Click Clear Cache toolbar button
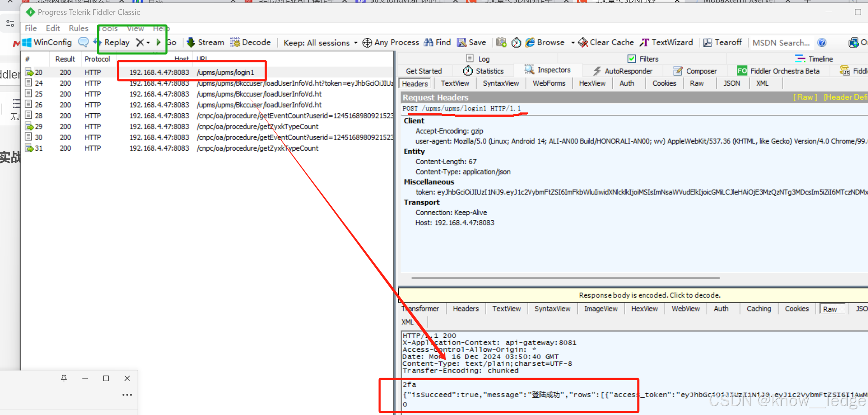The width and height of the screenshot is (868, 415). [x=606, y=42]
